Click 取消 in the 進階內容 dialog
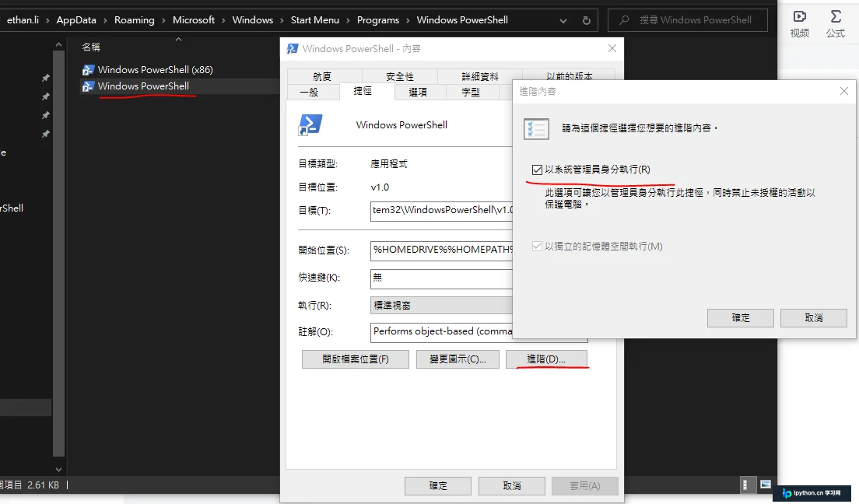The height and width of the screenshot is (504, 859). pyautogui.click(x=814, y=318)
